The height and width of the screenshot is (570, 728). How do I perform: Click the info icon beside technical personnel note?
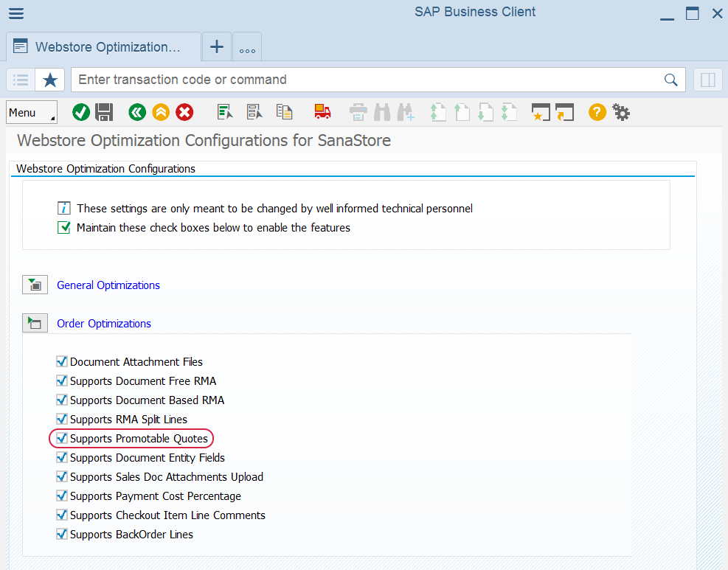pos(63,208)
